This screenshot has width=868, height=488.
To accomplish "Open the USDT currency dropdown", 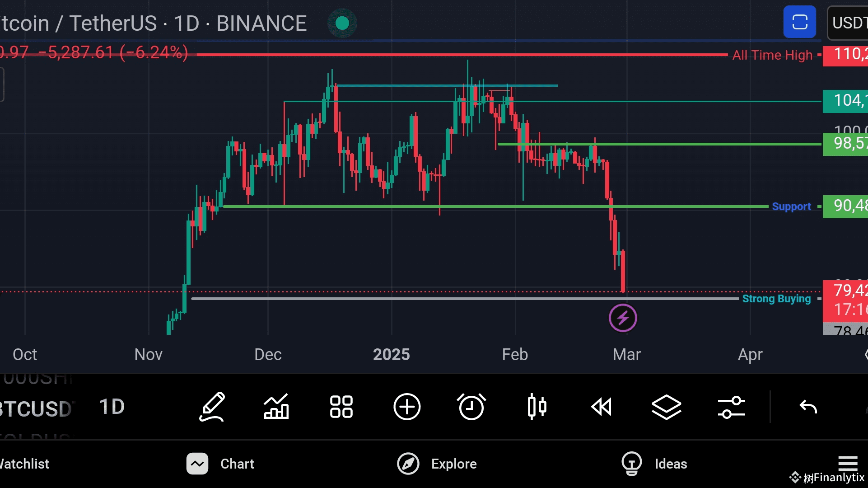I will point(848,23).
